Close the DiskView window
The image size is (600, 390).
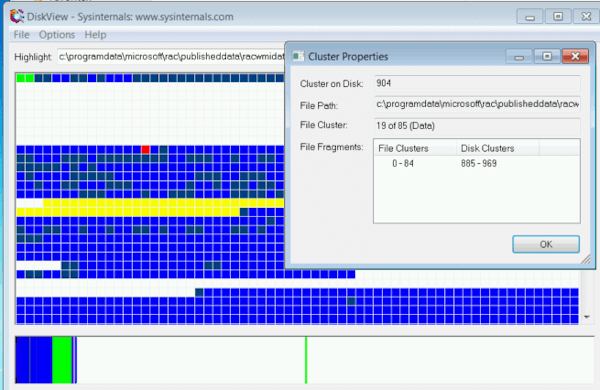click(586, 17)
